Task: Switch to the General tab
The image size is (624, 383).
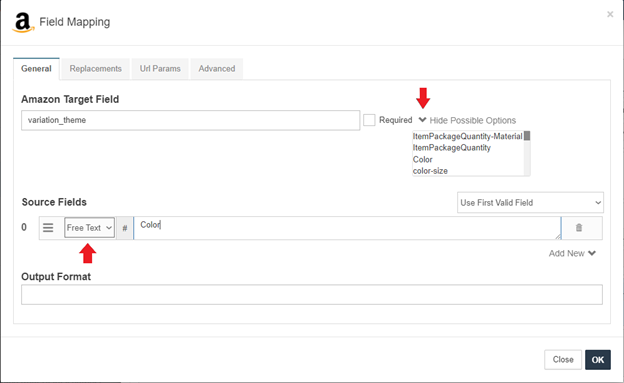Action: point(36,69)
